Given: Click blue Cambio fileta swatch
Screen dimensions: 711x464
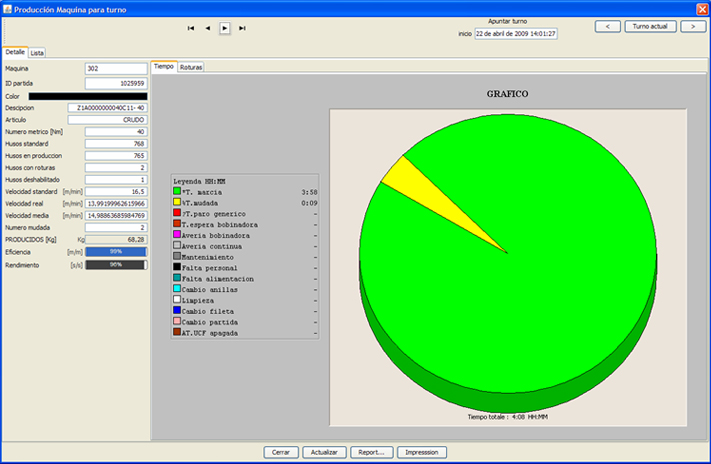Looking at the screenshot, I should 177,310.
